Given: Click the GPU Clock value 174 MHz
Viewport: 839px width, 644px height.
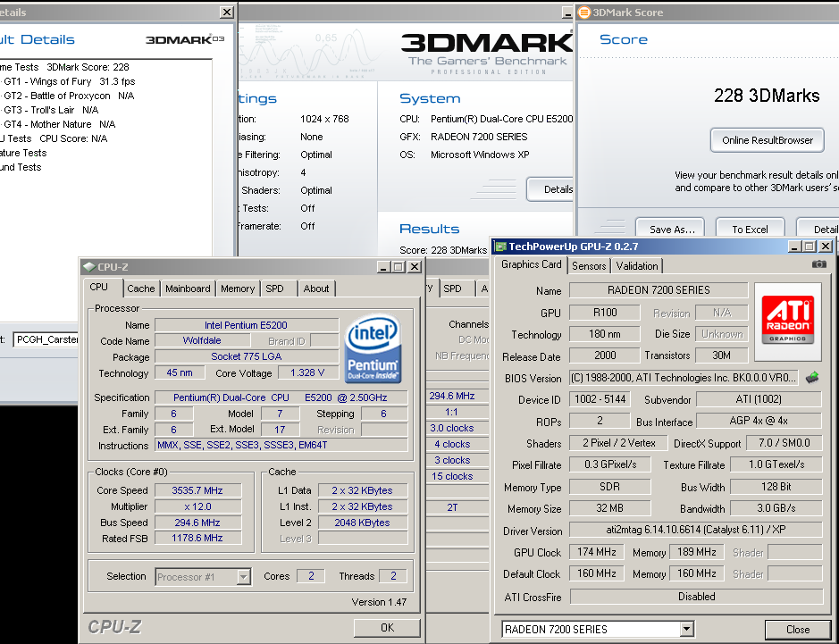Looking at the screenshot, I should (x=597, y=551).
